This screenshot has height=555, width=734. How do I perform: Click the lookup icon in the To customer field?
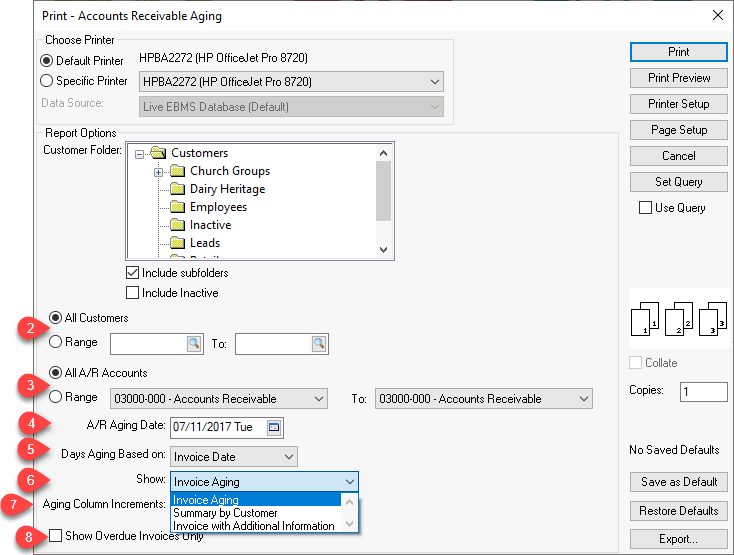click(318, 344)
